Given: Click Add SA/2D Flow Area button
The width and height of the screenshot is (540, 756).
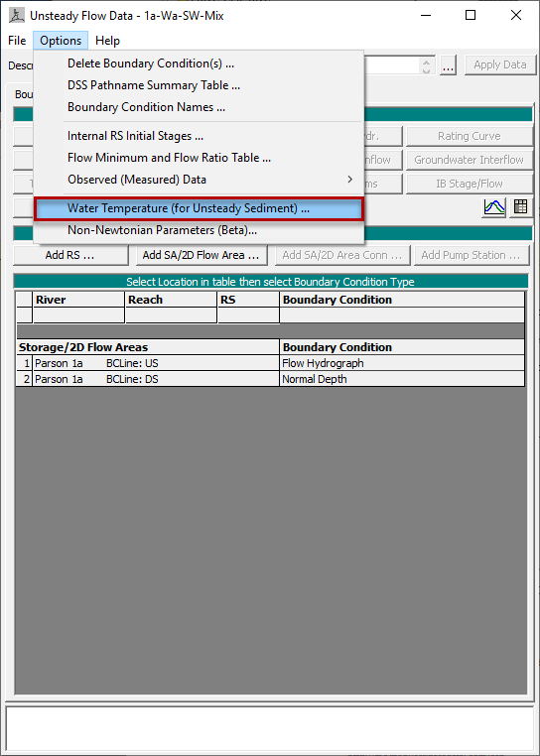Looking at the screenshot, I should [x=202, y=255].
